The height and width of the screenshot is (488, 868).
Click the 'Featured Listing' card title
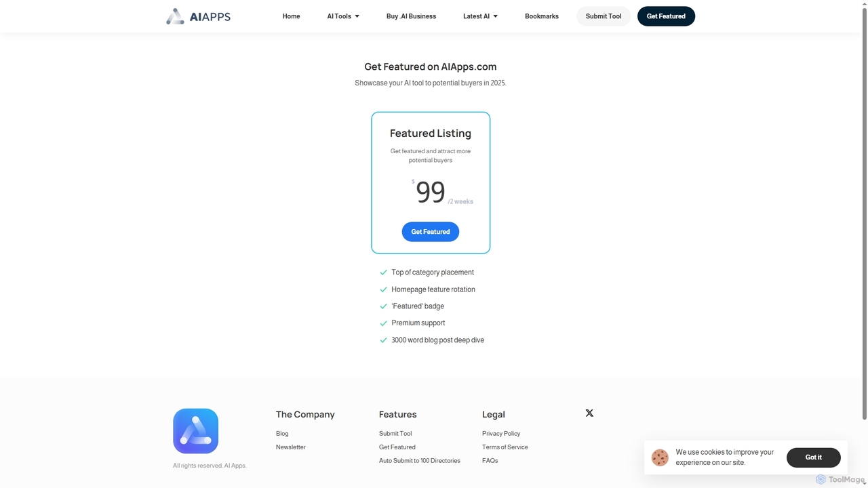point(431,134)
